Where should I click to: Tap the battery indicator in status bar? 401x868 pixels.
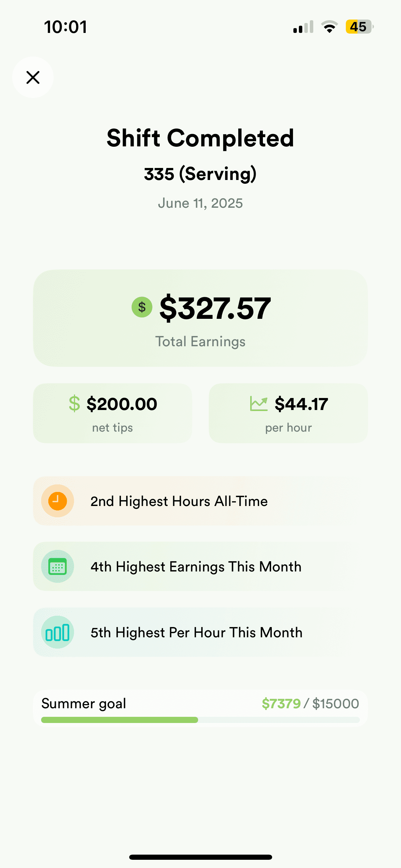pos(359,27)
